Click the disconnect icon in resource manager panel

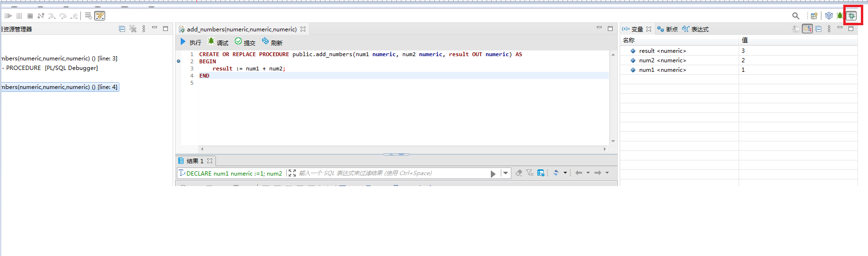tap(133, 29)
